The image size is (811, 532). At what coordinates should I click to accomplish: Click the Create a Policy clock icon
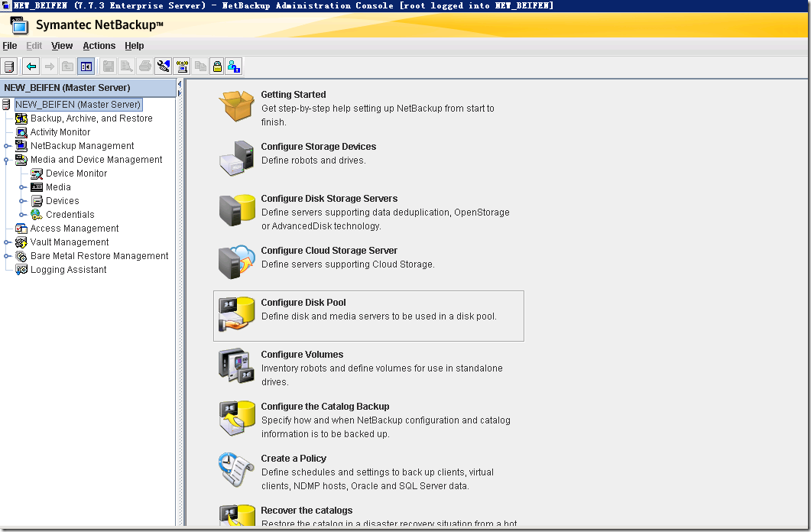(236, 470)
